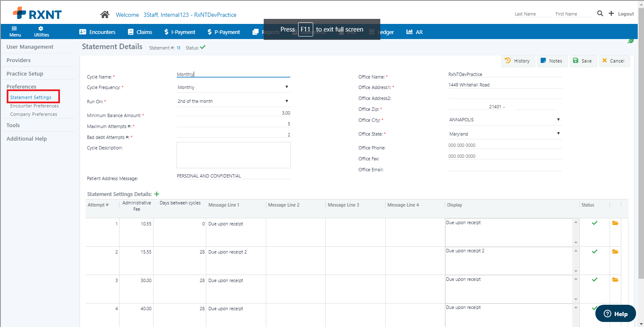This screenshot has height=327, width=644.
Task: Open the P-Payment tab
Action: tap(224, 32)
